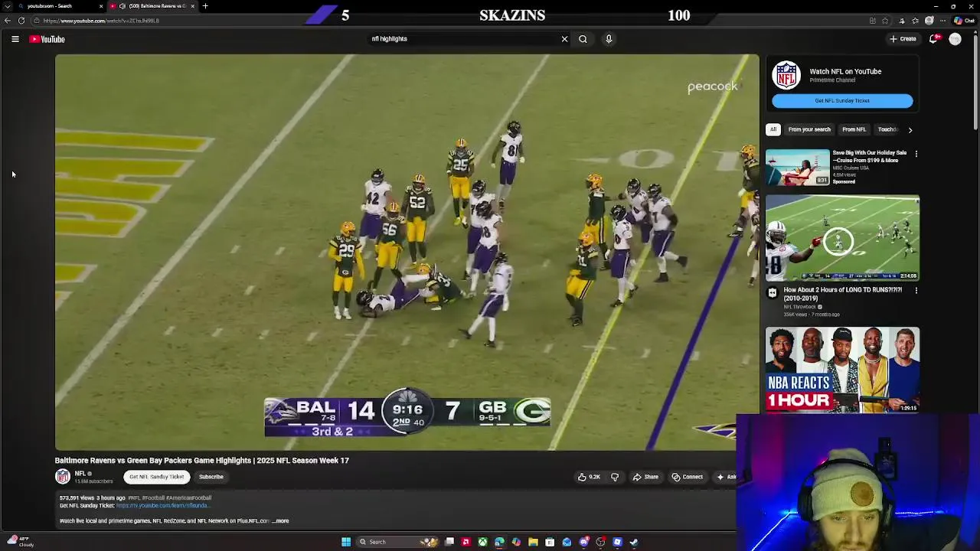980x551 pixels.
Task: Open the YouTube guide hamburger menu
Action: 15,39
